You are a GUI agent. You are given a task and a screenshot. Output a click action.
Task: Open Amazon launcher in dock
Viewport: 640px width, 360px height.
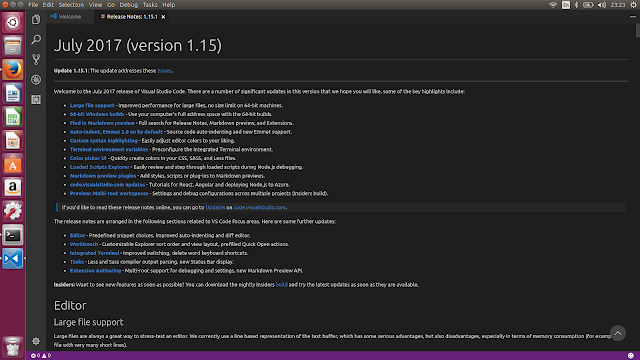[x=13, y=188]
